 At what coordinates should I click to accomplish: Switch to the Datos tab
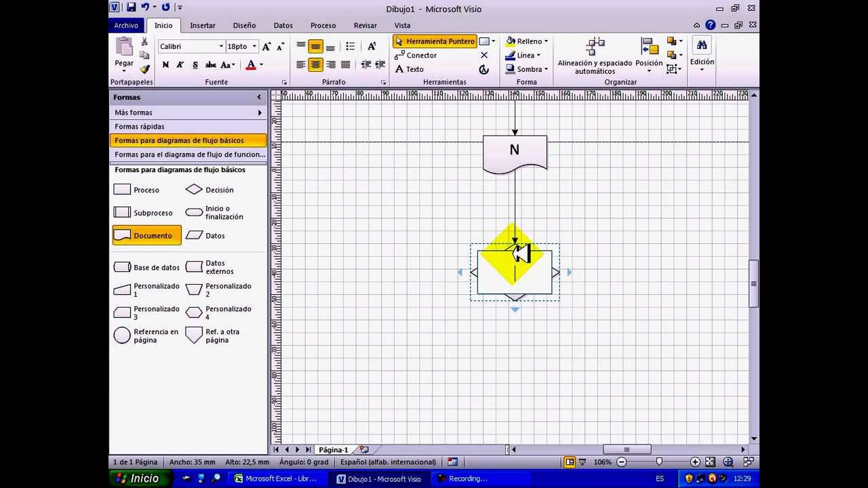283,26
